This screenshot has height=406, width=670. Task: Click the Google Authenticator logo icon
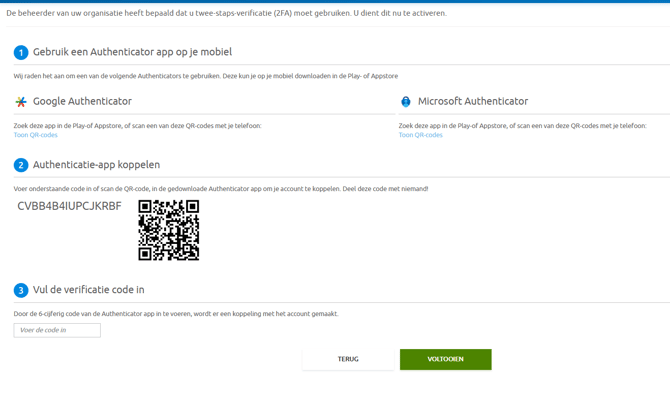tap(21, 102)
